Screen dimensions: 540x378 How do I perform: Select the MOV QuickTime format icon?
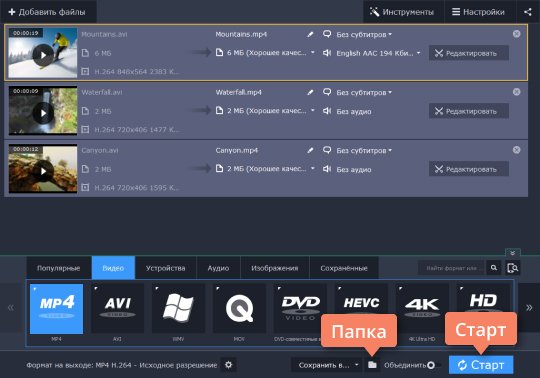[x=239, y=309]
